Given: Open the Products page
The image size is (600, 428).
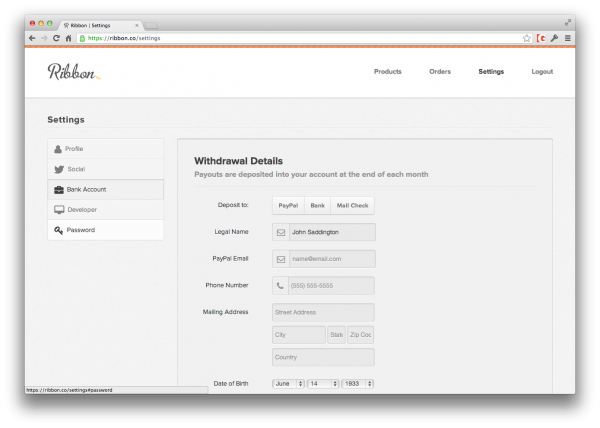Looking at the screenshot, I should [388, 72].
